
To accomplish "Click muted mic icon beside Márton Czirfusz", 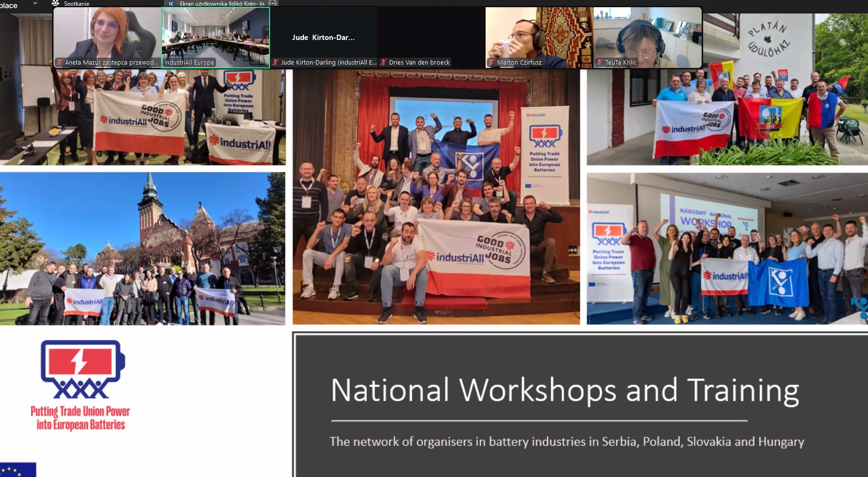I will (491, 62).
